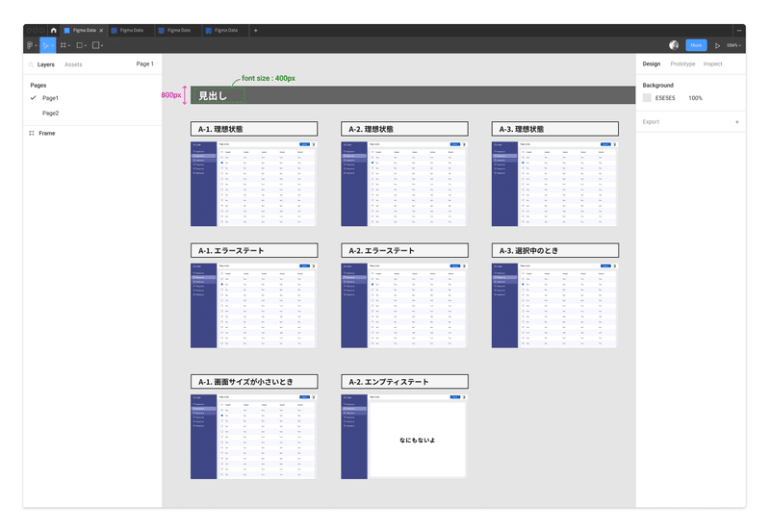Select the A-1. 画面サイズが小さいとき label
The image size is (770, 532).
point(254,381)
